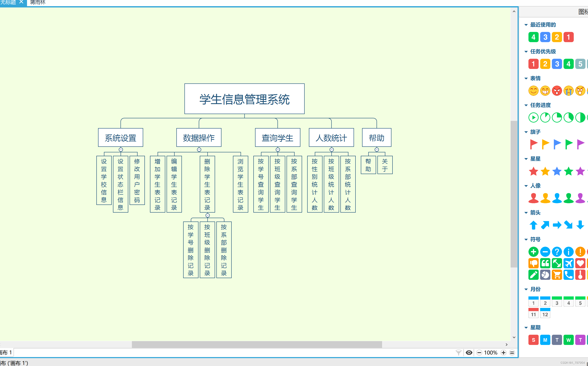This screenshot has width=588, height=366.
Task: Select the 关于 subtopic under 帮助
Action: (385, 165)
